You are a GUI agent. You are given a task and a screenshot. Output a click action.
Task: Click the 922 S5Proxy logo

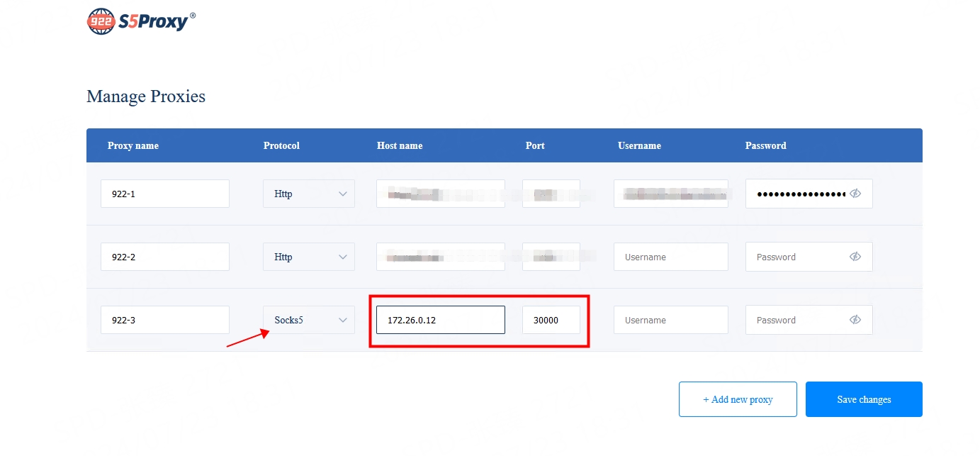coord(140,21)
